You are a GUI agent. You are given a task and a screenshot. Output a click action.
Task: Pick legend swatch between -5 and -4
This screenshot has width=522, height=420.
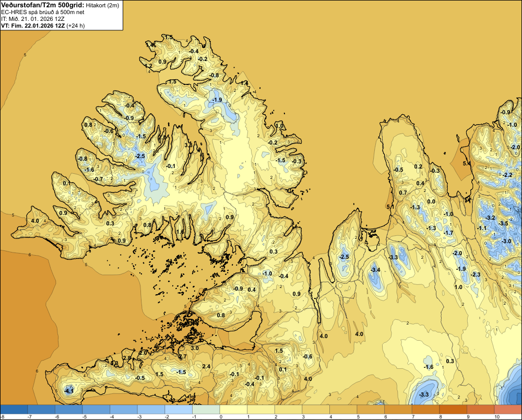96,409
